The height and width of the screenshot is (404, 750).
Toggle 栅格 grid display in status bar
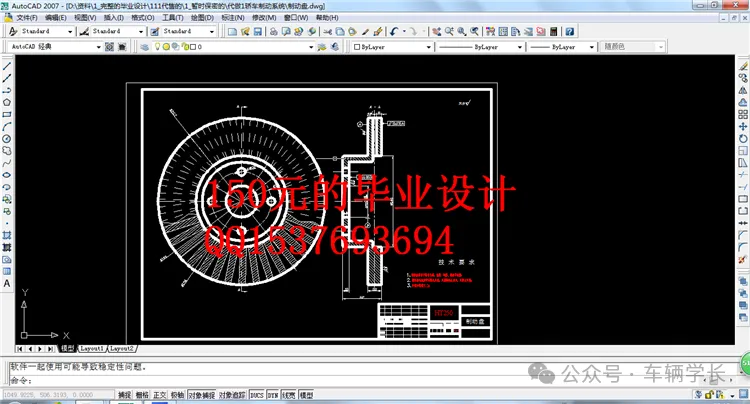(x=142, y=395)
